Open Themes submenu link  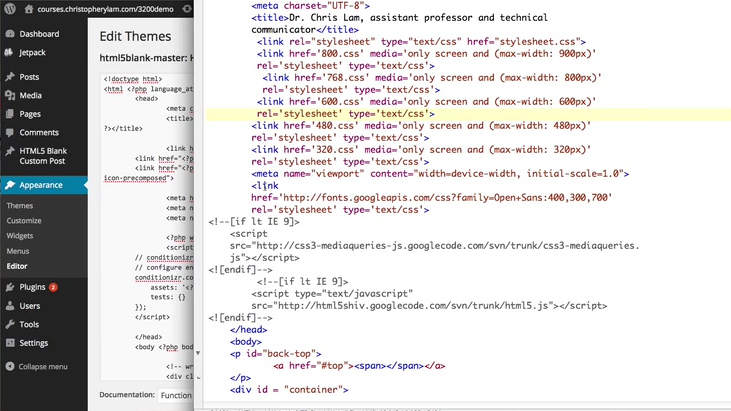(20, 206)
